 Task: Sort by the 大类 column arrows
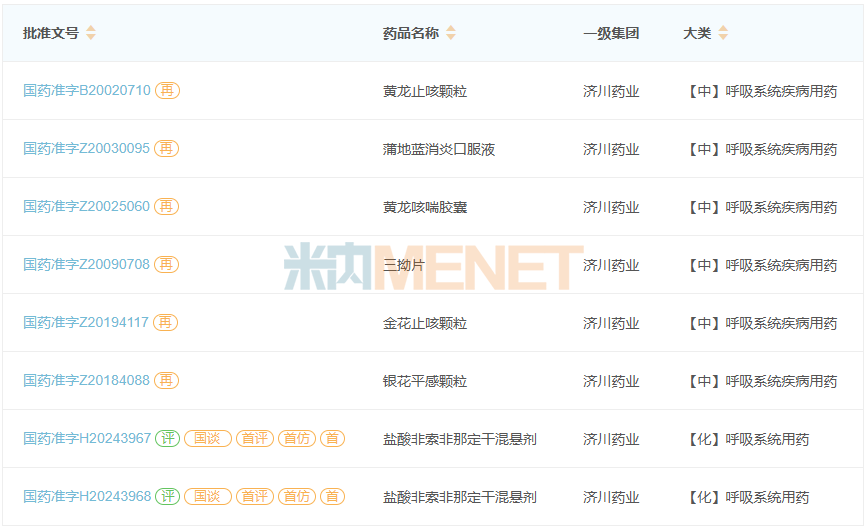point(723,33)
